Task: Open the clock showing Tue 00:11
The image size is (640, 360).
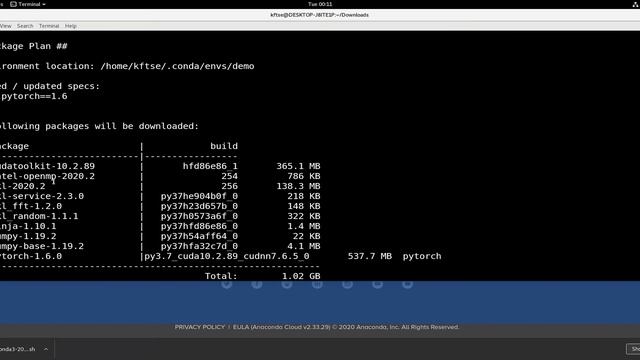Action: [320, 4]
